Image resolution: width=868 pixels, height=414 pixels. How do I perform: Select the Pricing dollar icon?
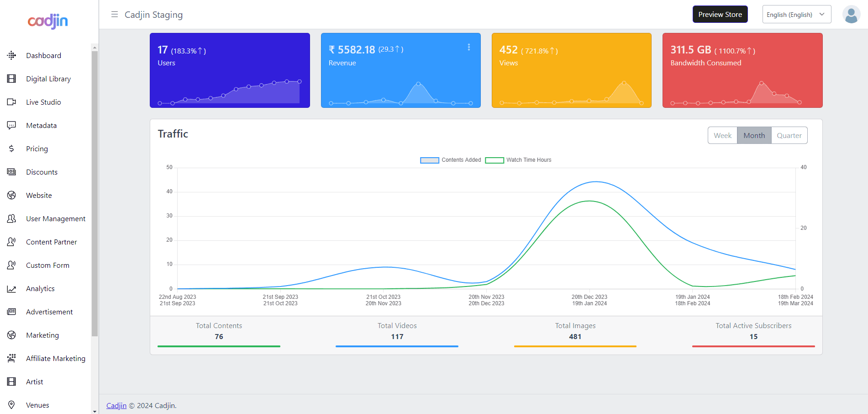(11, 149)
